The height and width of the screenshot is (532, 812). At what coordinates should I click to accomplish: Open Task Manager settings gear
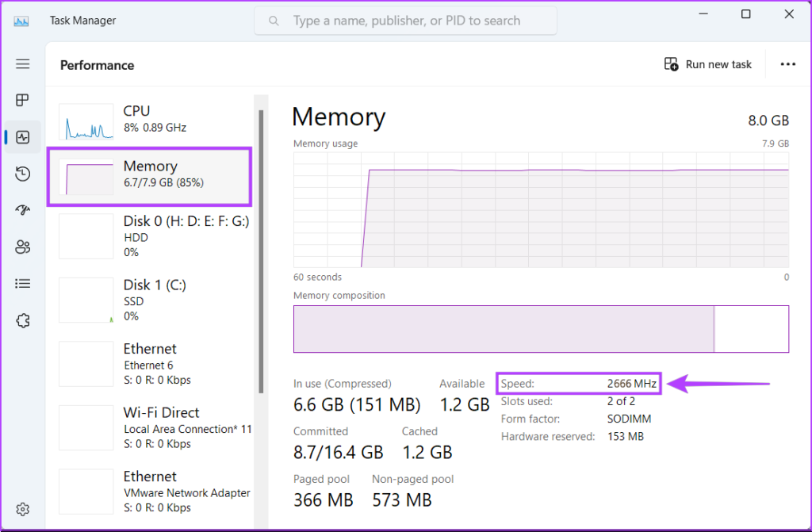coord(22,508)
